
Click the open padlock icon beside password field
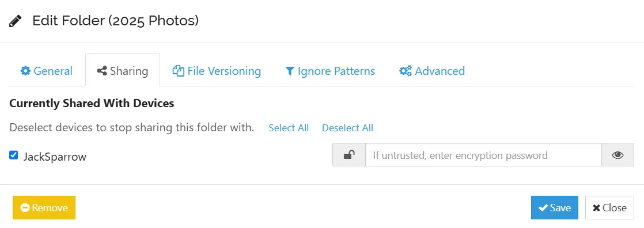pos(349,155)
